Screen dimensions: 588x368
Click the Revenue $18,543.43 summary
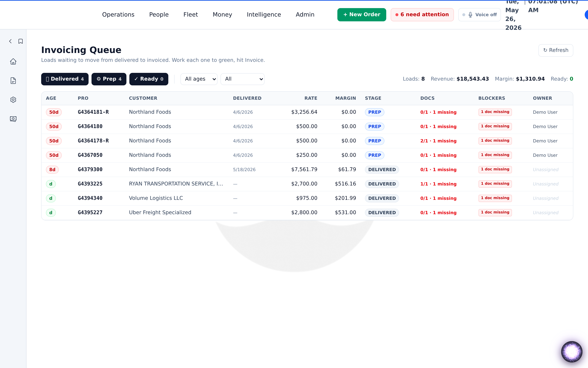460,79
